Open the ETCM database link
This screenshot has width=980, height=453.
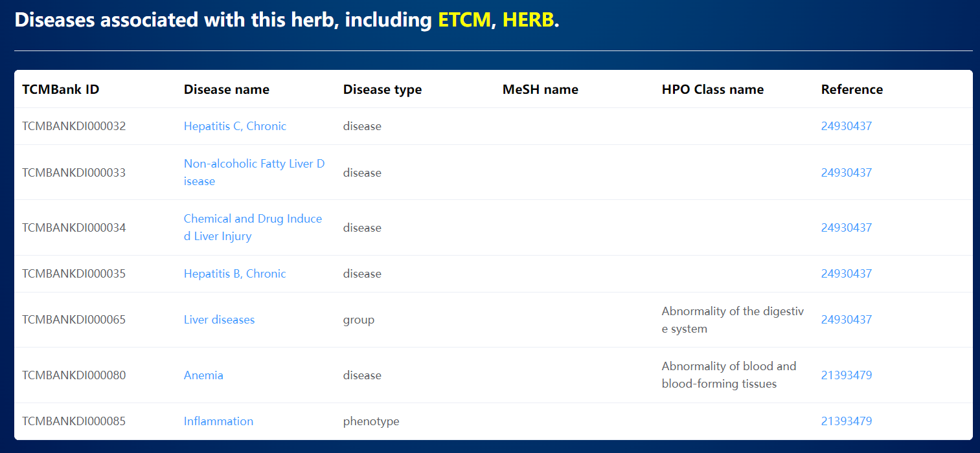(x=464, y=20)
